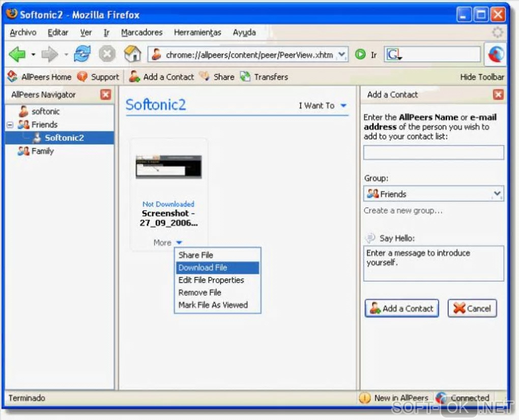Maximize the Firefox window
Image resolution: width=519 pixels, height=420 pixels.
[x=481, y=15]
